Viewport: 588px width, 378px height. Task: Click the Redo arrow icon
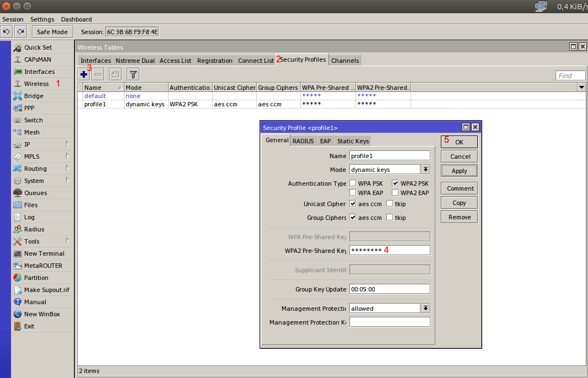point(20,32)
